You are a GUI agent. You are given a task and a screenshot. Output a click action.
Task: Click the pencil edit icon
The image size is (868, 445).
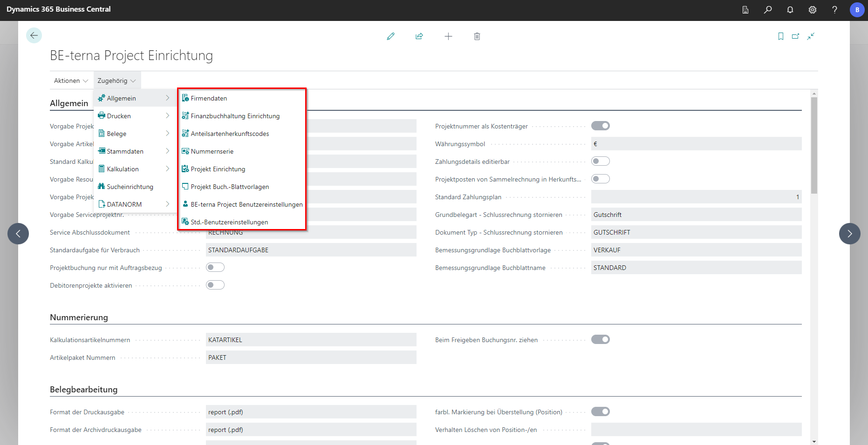pos(390,36)
